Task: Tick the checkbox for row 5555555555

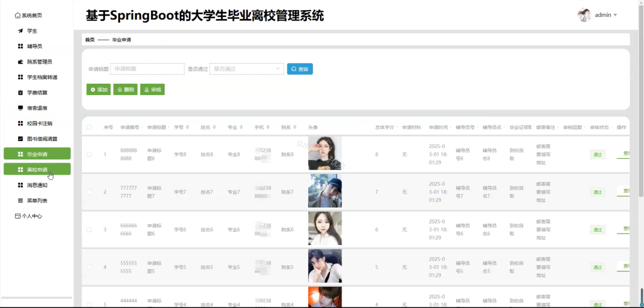Action: click(x=89, y=267)
